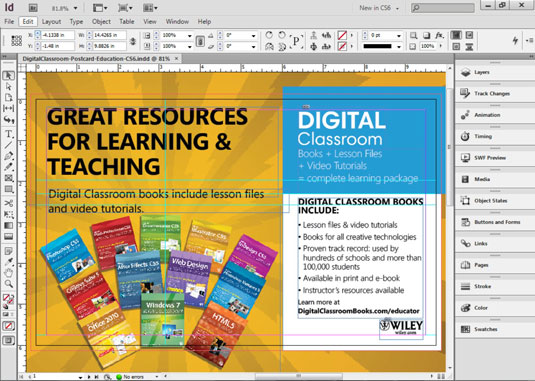Viewport: 535px width, 381px height.
Task: Open the Object menu
Action: tap(101, 21)
